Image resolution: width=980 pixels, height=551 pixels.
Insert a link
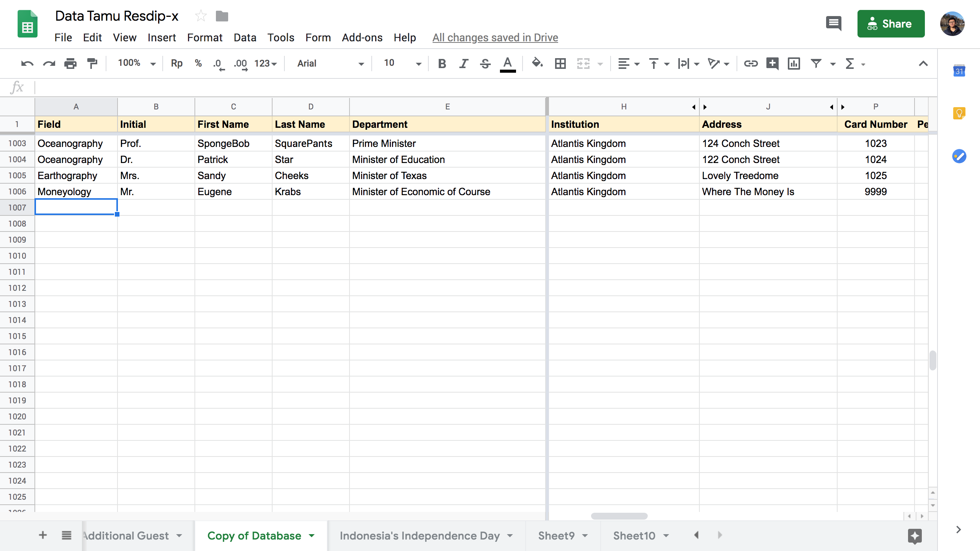(x=751, y=64)
